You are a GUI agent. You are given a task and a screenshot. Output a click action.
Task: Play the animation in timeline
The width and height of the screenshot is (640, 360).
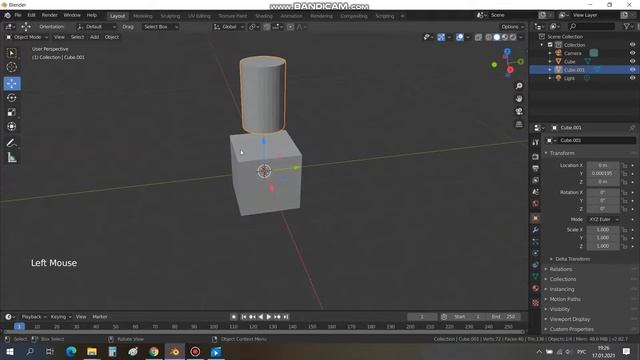[269, 317]
